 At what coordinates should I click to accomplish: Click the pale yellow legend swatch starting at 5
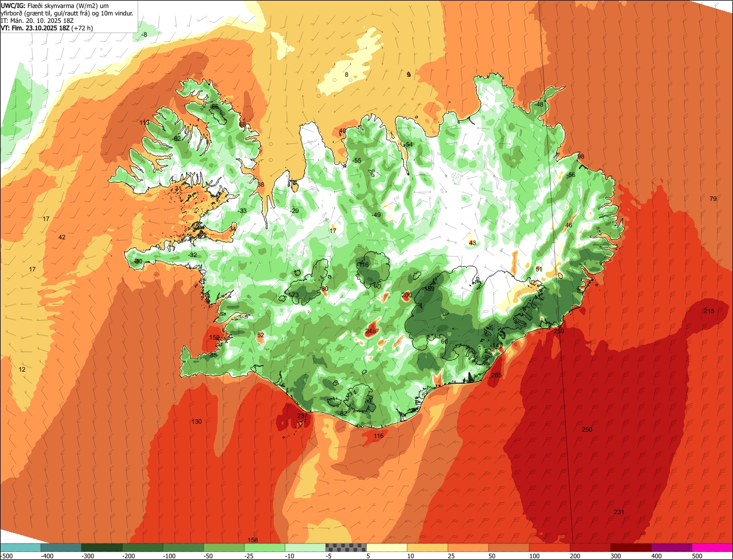coord(386,547)
